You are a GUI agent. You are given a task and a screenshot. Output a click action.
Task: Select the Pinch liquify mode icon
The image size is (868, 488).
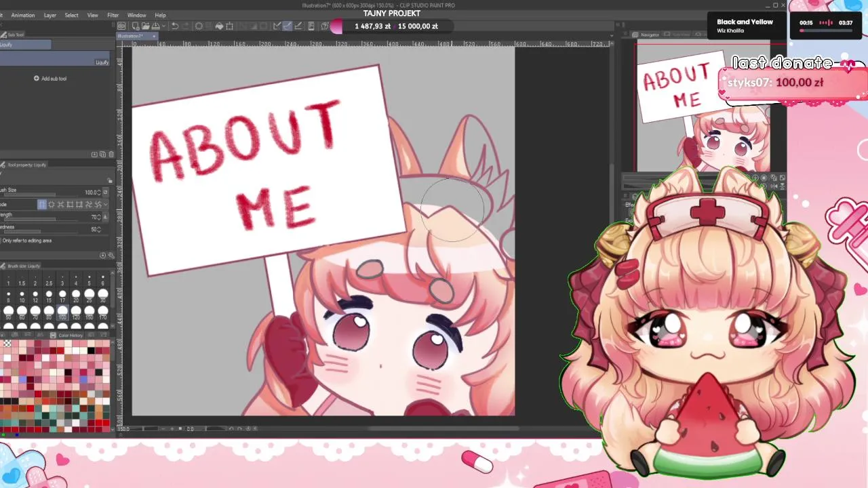60,204
